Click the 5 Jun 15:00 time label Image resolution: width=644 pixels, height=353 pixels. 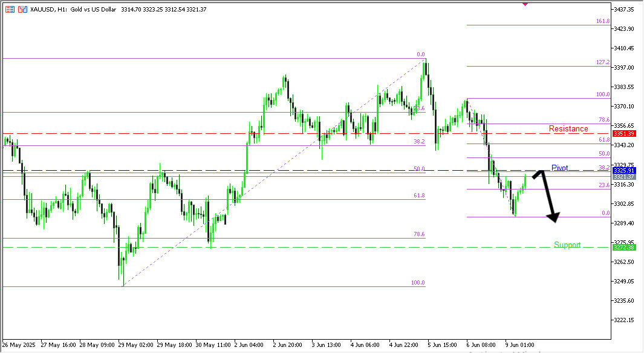click(442, 345)
